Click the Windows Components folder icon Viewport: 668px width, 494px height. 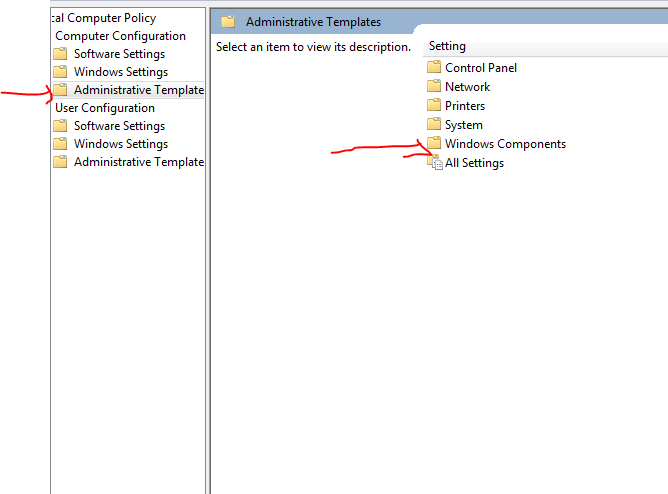pos(434,143)
